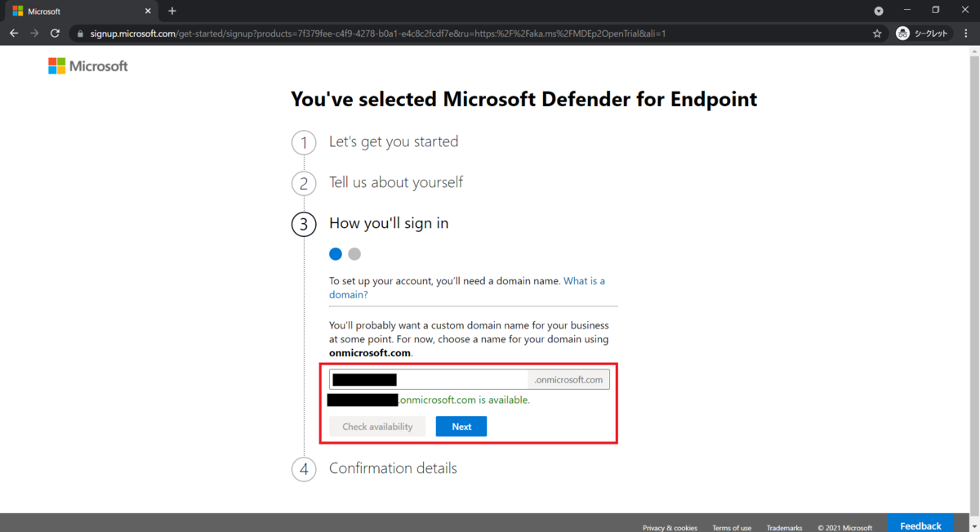
Task: Open the incognito profile indicator
Action: coord(923,34)
